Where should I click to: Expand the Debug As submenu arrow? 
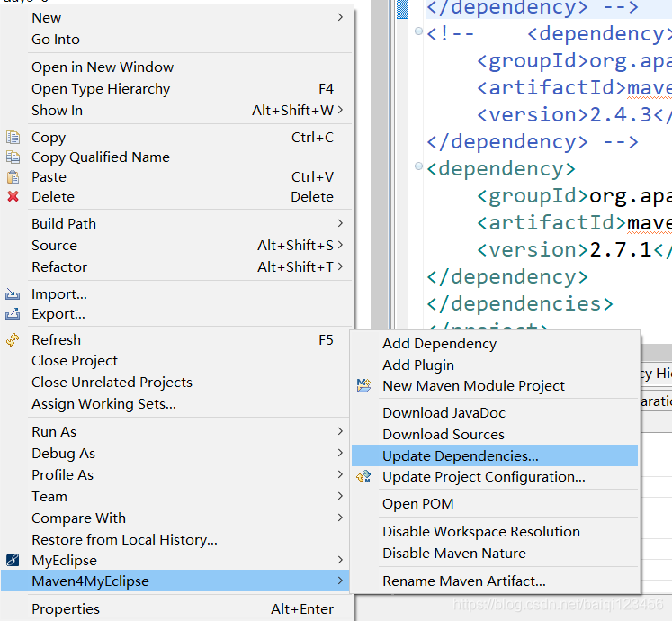tap(340, 453)
